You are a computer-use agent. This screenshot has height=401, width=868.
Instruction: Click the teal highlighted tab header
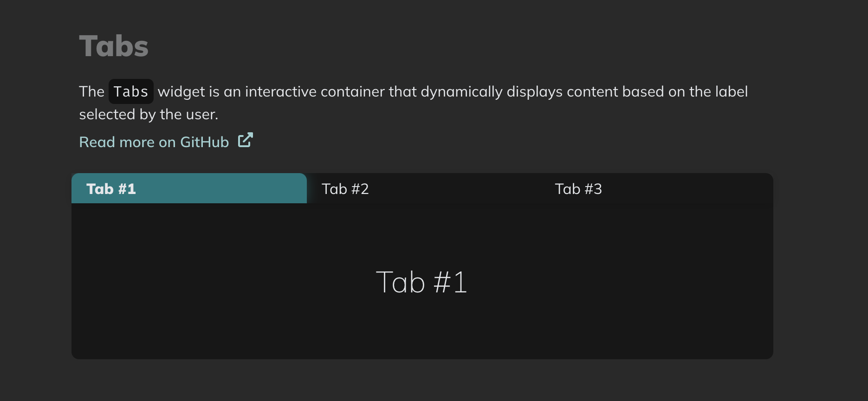tap(188, 188)
